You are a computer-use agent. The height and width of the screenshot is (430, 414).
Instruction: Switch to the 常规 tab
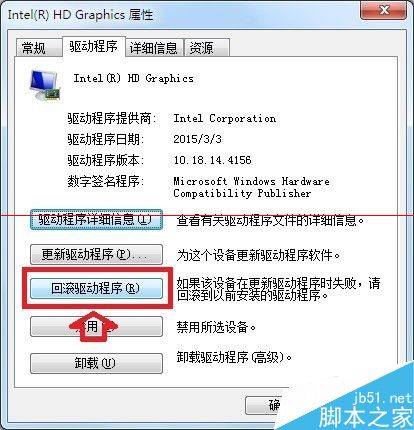click(34, 48)
